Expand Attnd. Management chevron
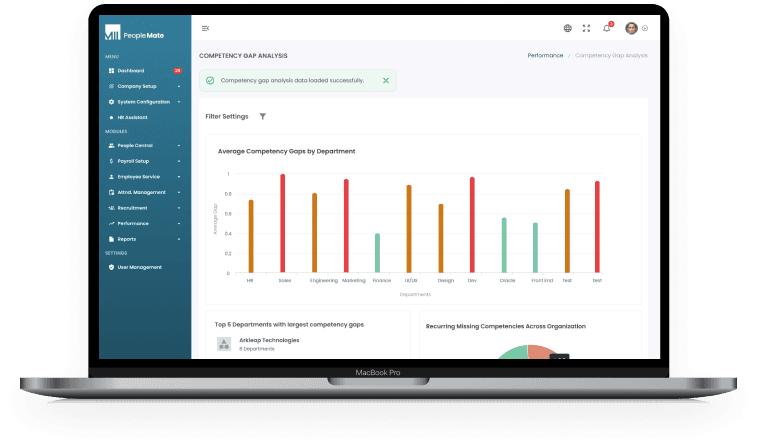The width and height of the screenshot is (757, 440). click(x=179, y=192)
